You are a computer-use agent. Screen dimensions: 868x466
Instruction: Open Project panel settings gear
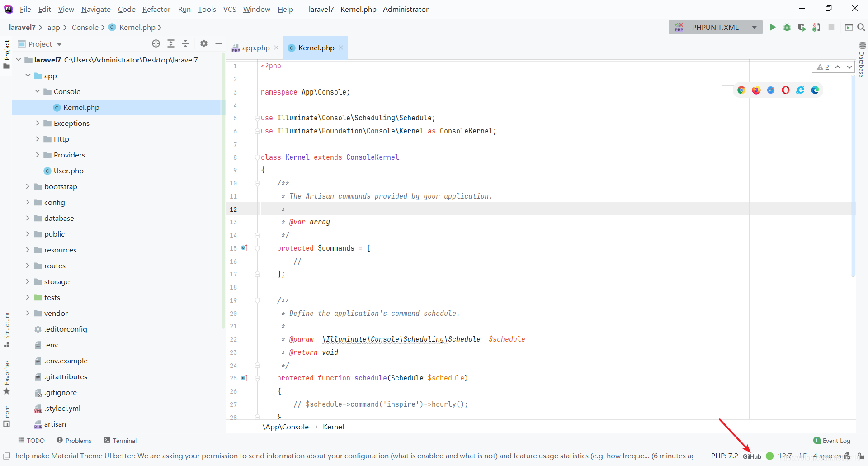tap(204, 43)
